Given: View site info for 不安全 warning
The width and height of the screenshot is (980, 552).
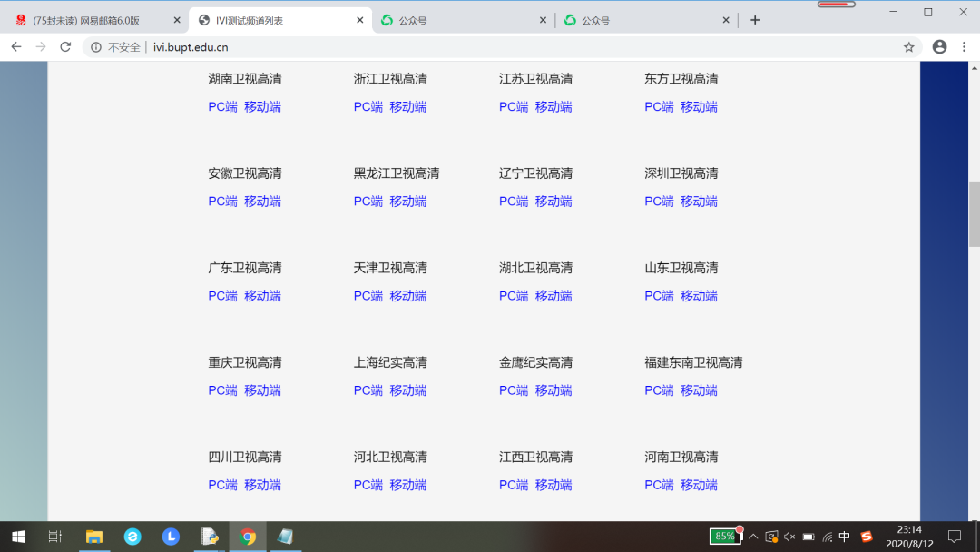Looking at the screenshot, I should 115,47.
